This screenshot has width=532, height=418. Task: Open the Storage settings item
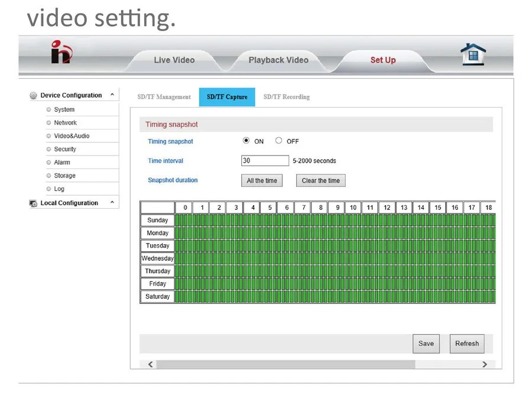pos(64,176)
